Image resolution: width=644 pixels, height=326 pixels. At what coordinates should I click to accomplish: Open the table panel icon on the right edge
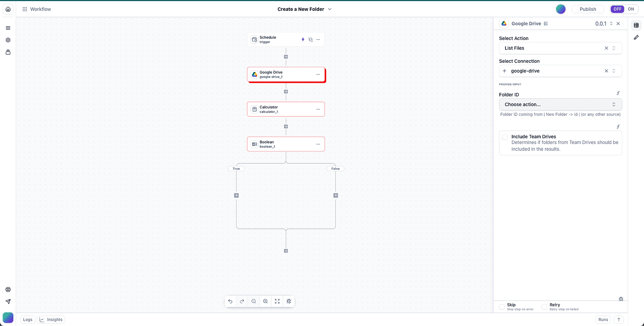click(x=637, y=25)
